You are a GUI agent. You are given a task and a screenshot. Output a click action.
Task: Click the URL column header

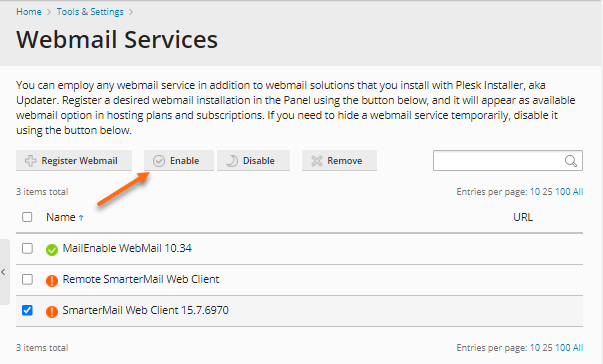(523, 217)
